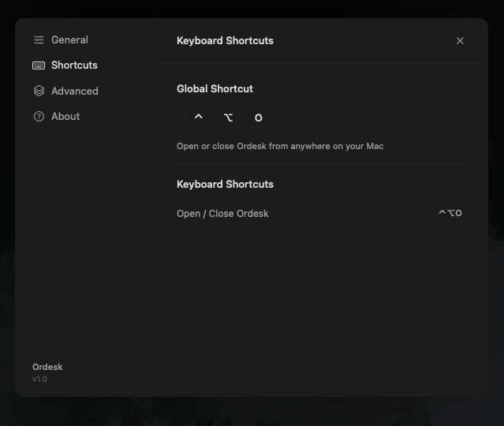Click the Ordesk app name in sidebar footer
This screenshot has width=504, height=426.
(x=47, y=367)
